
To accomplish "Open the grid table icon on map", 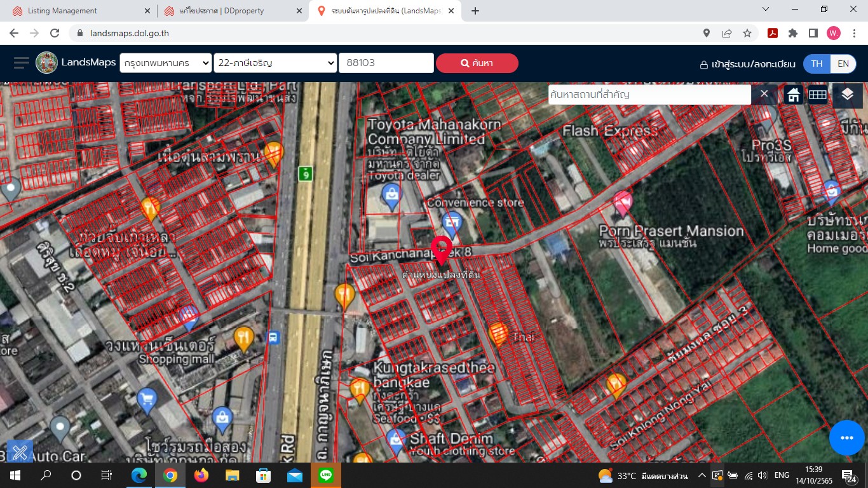I will tap(817, 95).
